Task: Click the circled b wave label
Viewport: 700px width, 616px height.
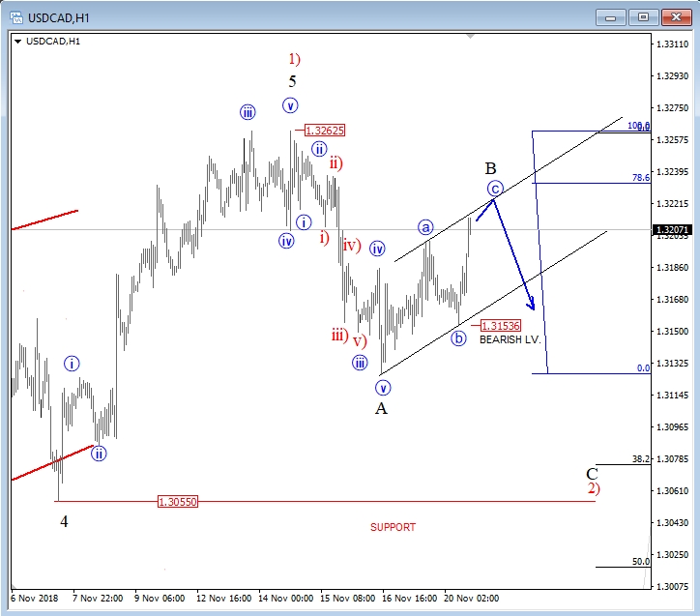Action: click(x=458, y=337)
